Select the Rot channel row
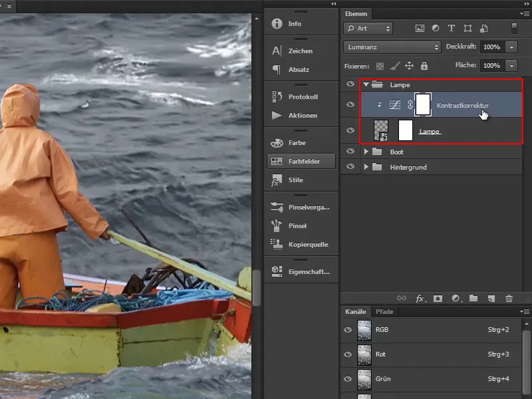 pyautogui.click(x=431, y=354)
